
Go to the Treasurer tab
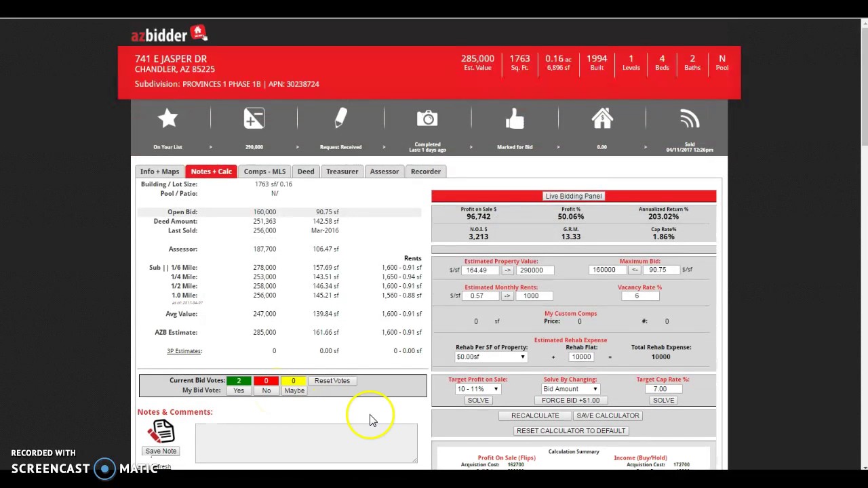(342, 171)
